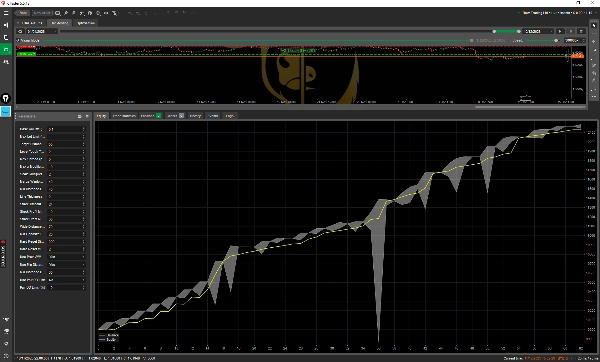This screenshot has height=362, width=600.
Task: Toggle the checkbox on Orders tab
Action: coord(181,116)
